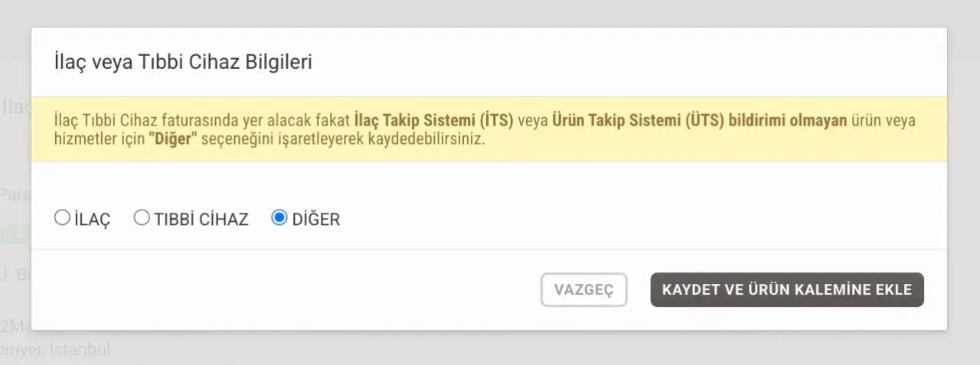
Task: Choose the TIBBİ CİHAZ radio option
Action: click(142, 219)
